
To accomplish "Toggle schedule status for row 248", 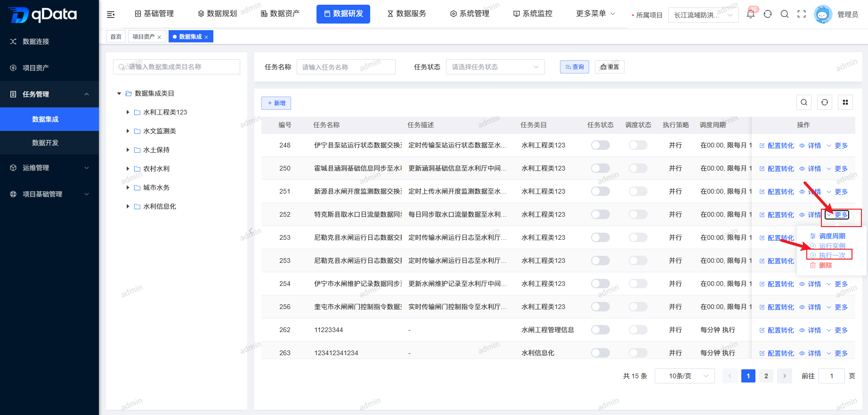I will tap(638, 145).
